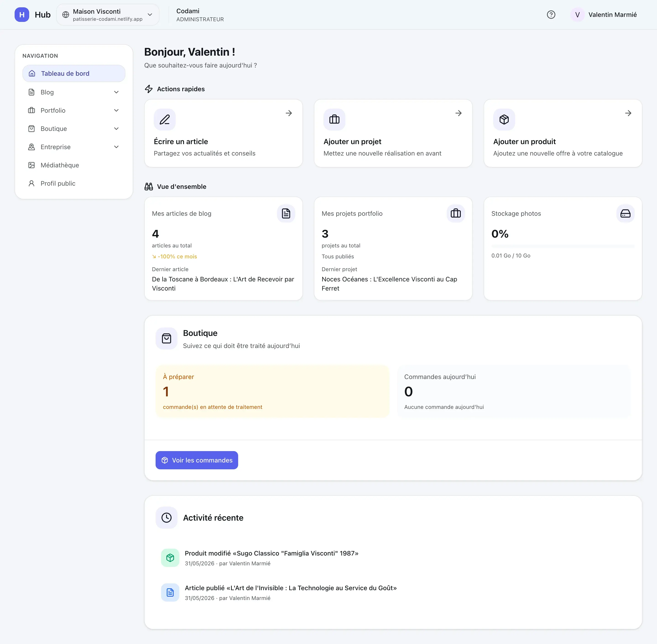Click the document icon on Mes articles de blog
Viewport: 657px width, 644px height.
pyautogui.click(x=286, y=213)
